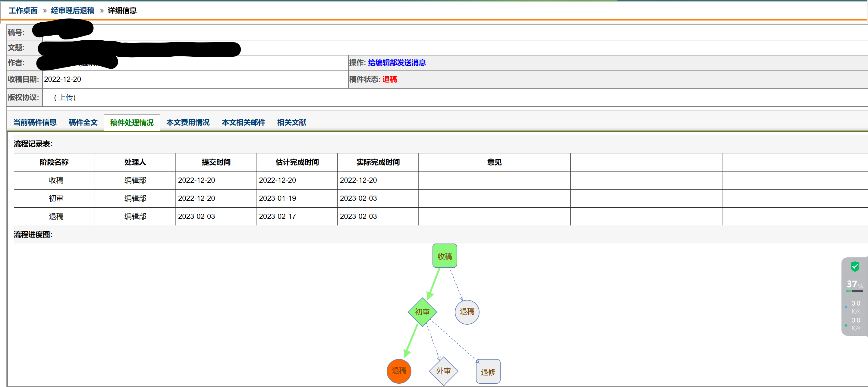Go to 经审理后退稿 breadcrumb
The image size is (868, 387).
pos(72,11)
